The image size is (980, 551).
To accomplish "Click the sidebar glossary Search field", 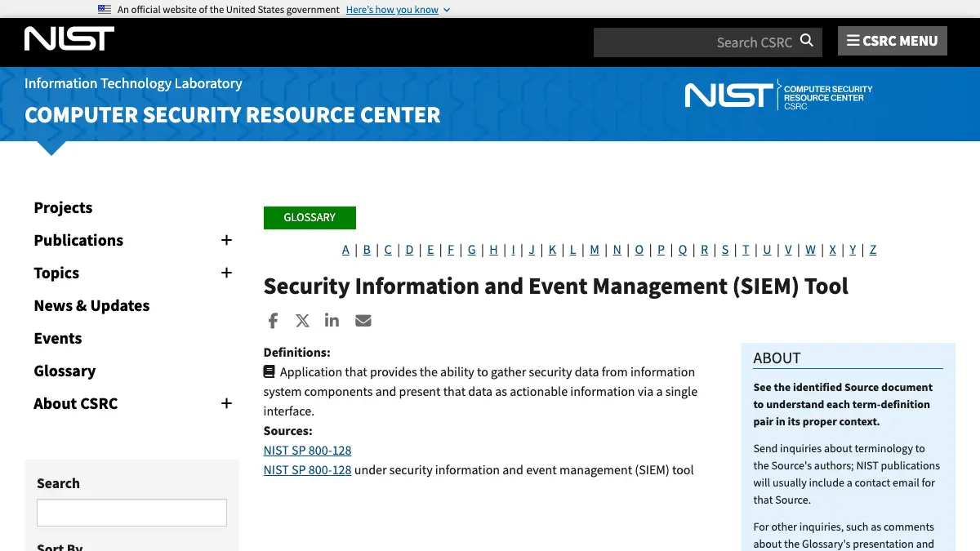I will tap(131, 513).
